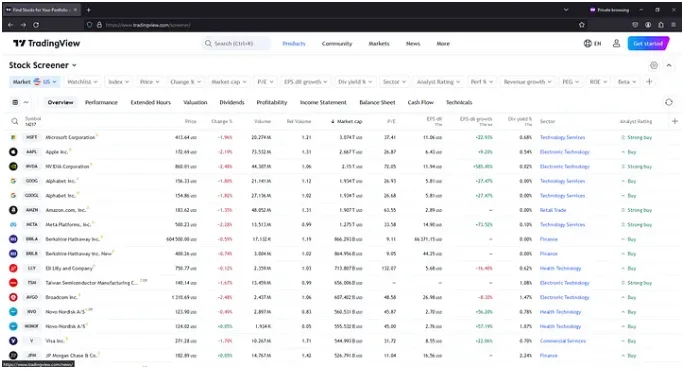Switch to the Performance tab

(x=101, y=102)
